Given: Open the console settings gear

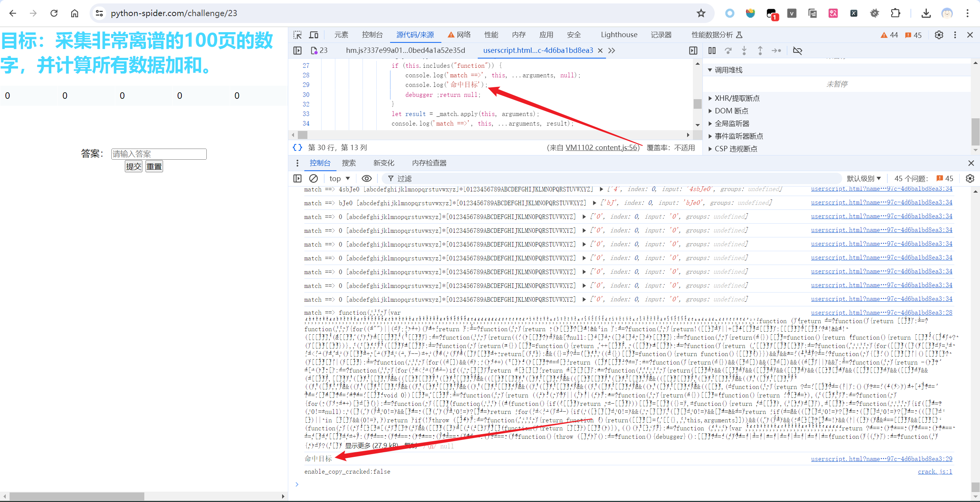Looking at the screenshot, I should [970, 178].
